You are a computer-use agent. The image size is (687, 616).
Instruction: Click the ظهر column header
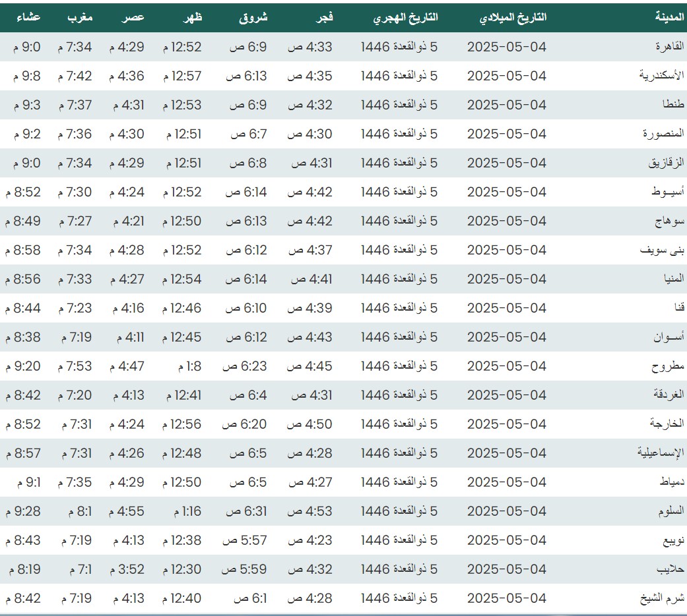click(192, 18)
